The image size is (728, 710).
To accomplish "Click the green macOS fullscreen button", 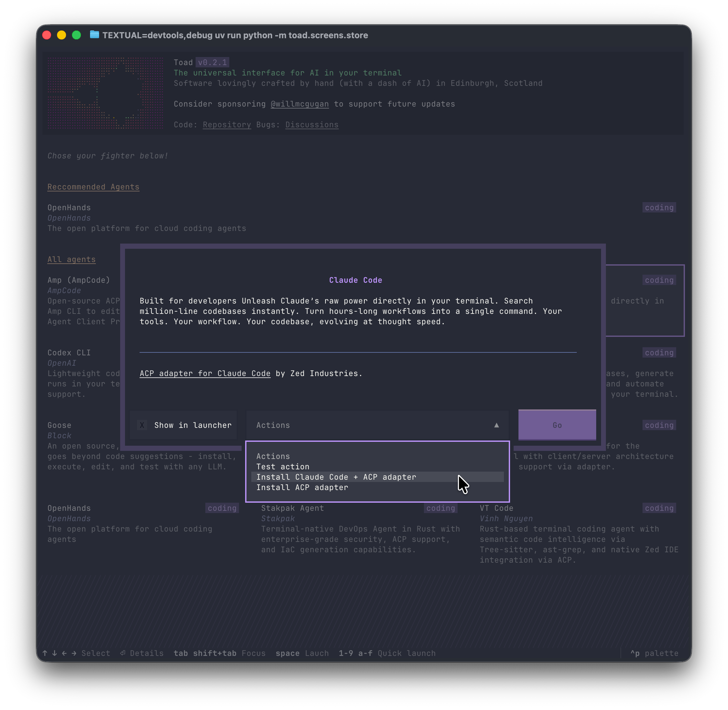I will [x=76, y=35].
